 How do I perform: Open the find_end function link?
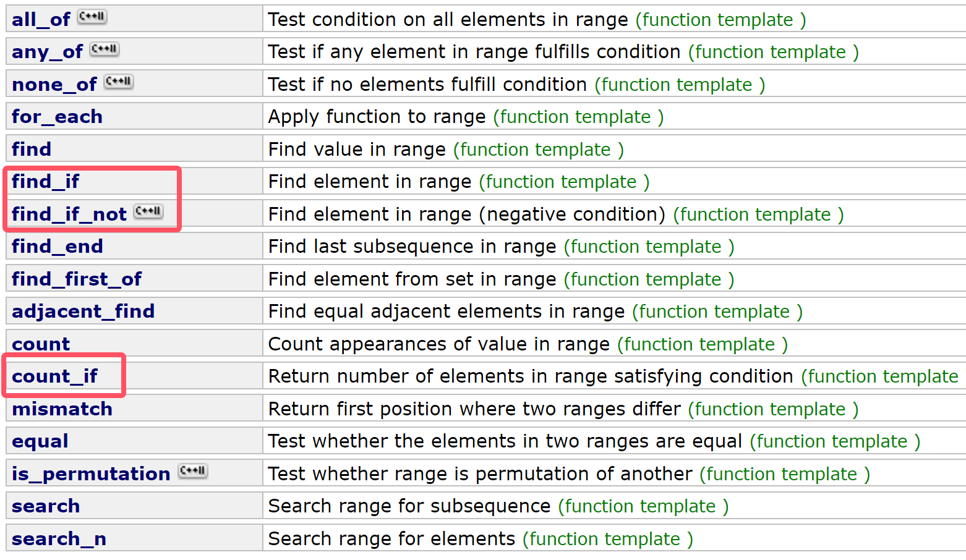coord(57,247)
